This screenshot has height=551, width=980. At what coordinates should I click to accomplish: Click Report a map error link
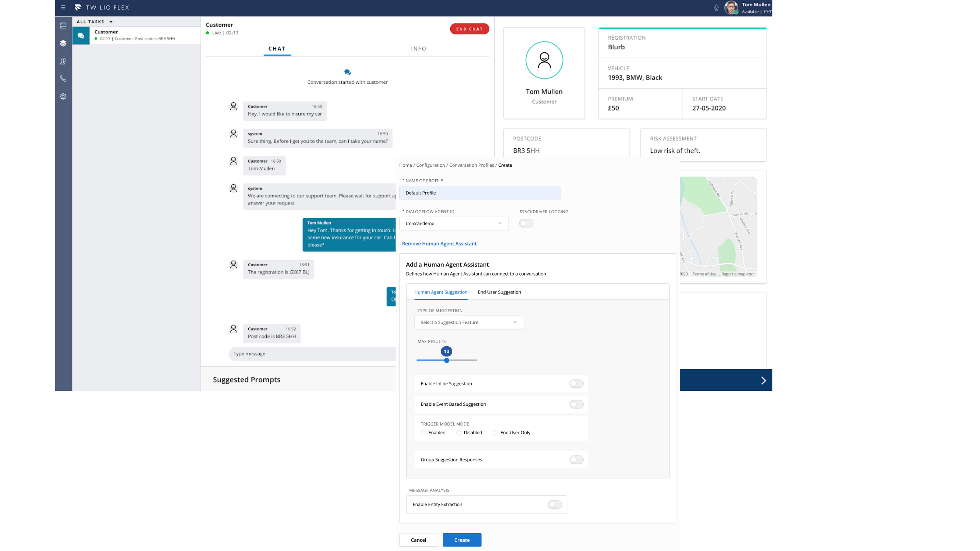738,274
